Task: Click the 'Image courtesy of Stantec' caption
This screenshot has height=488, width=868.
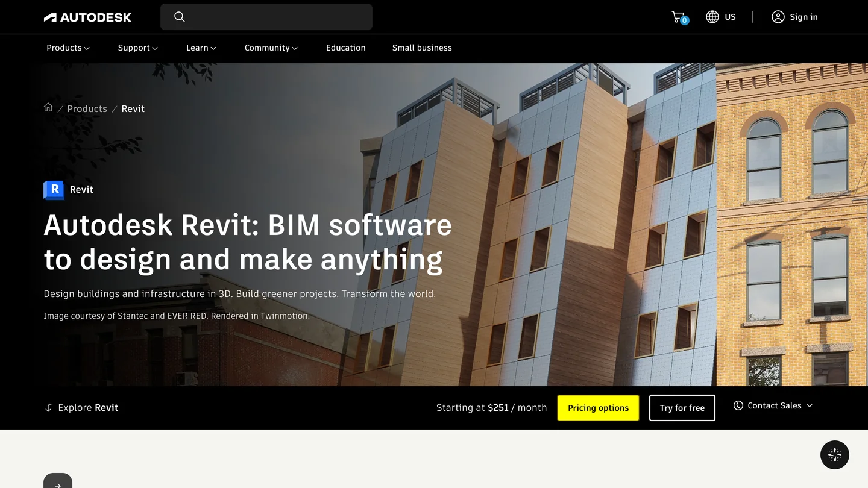Action: coord(177,316)
